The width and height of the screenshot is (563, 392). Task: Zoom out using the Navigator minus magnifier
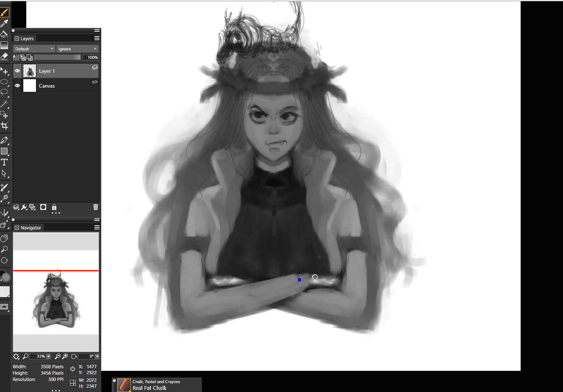coord(58,356)
